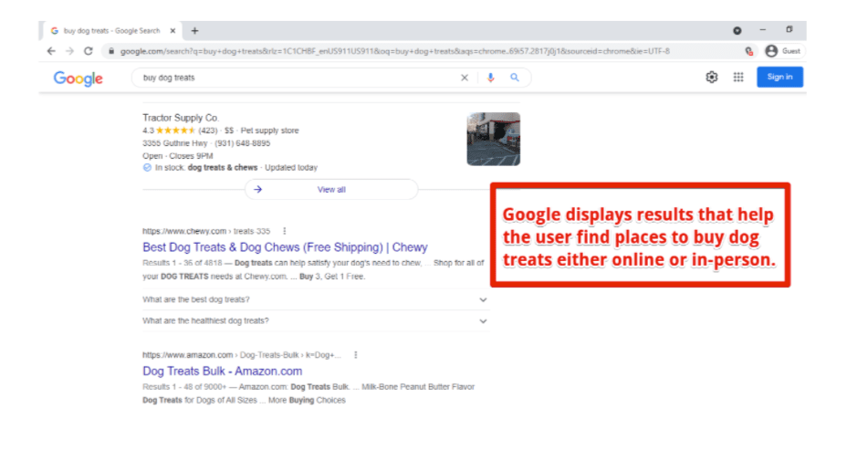Reload the page with the refresh icon
Viewport: 868px width, 450px height.
coord(88,51)
